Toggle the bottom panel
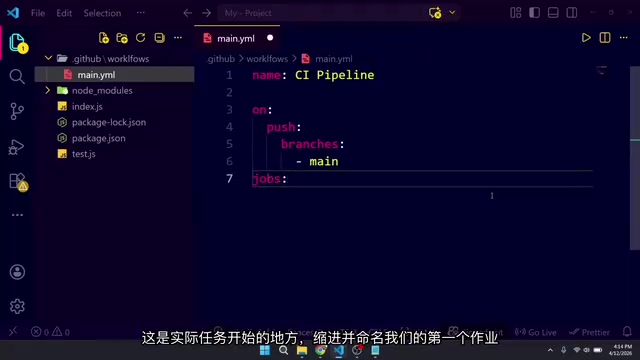Image resolution: width=640 pixels, height=360 pixels. [553, 13]
